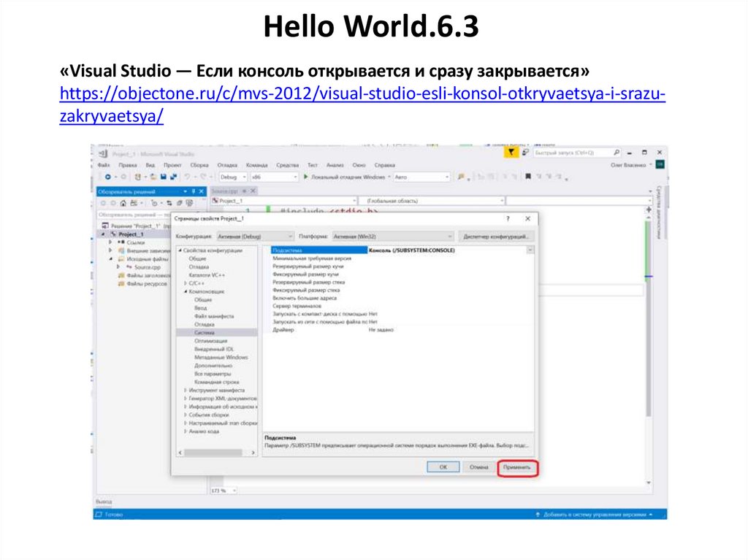Confirm the properties dialog with OK

[x=443, y=467]
